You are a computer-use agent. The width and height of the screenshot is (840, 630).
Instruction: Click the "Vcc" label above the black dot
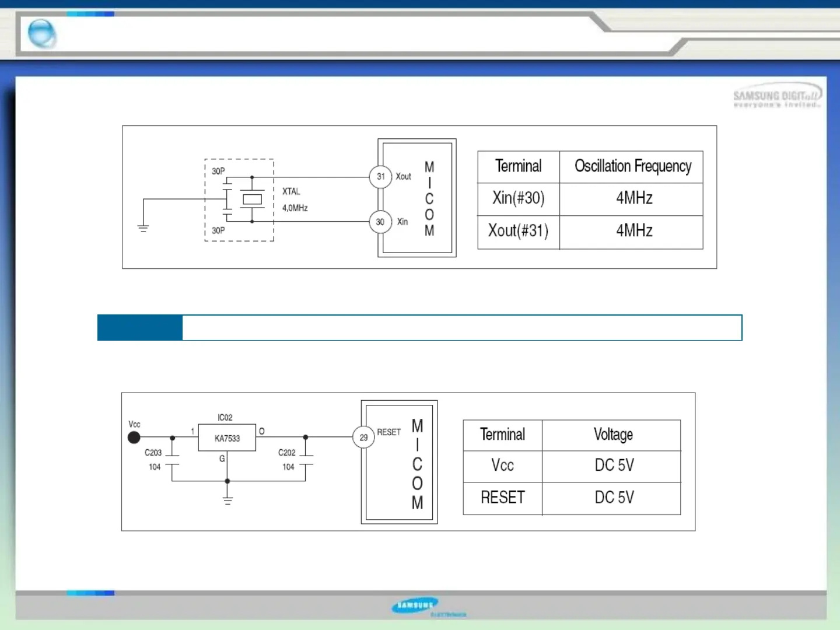click(134, 424)
